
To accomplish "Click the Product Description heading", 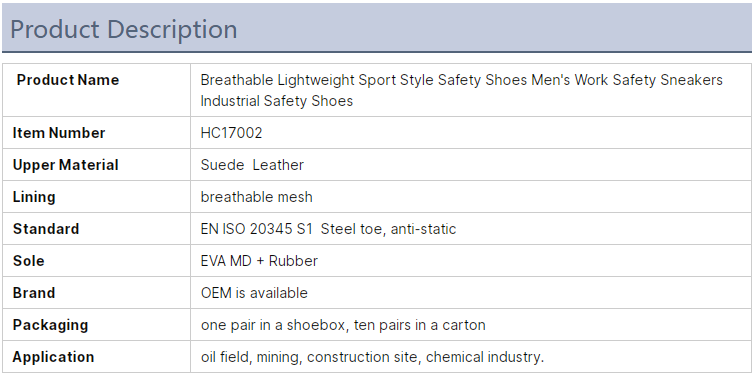I will [x=123, y=29].
